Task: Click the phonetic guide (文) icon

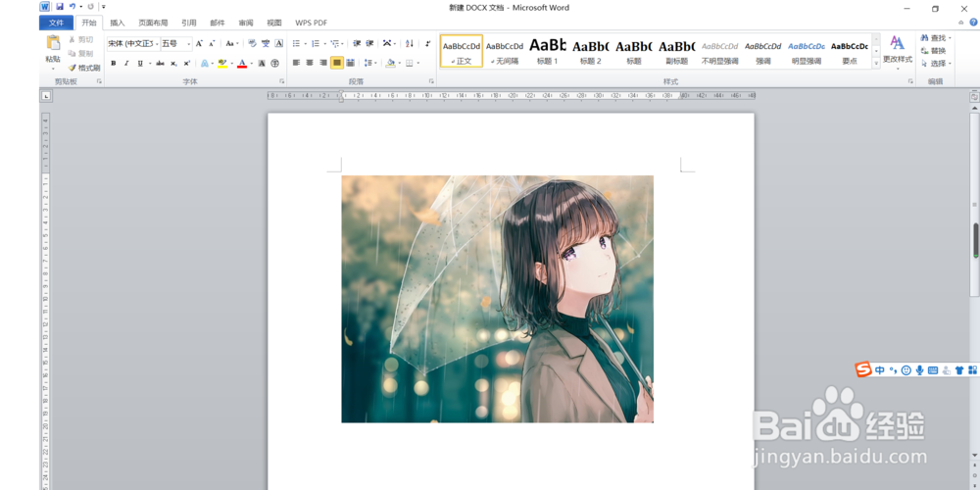Action: tap(266, 44)
